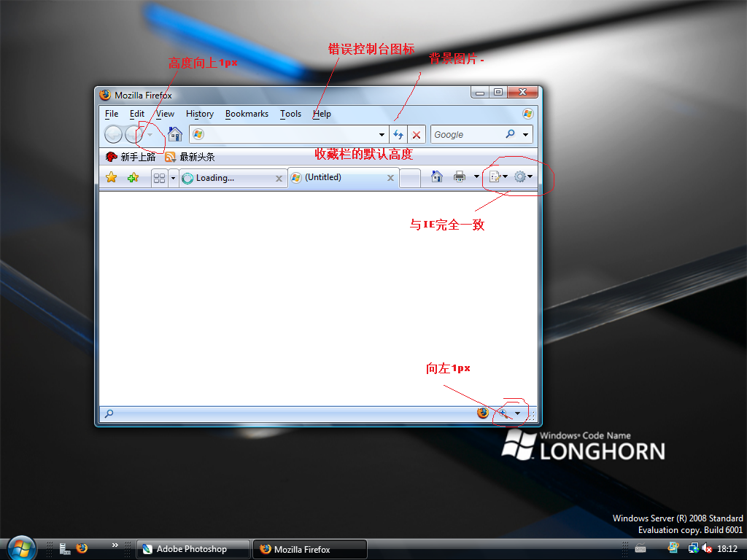Click the Windows flag throbber in the menu bar
This screenshot has width=747, height=560.
pyautogui.click(x=527, y=114)
